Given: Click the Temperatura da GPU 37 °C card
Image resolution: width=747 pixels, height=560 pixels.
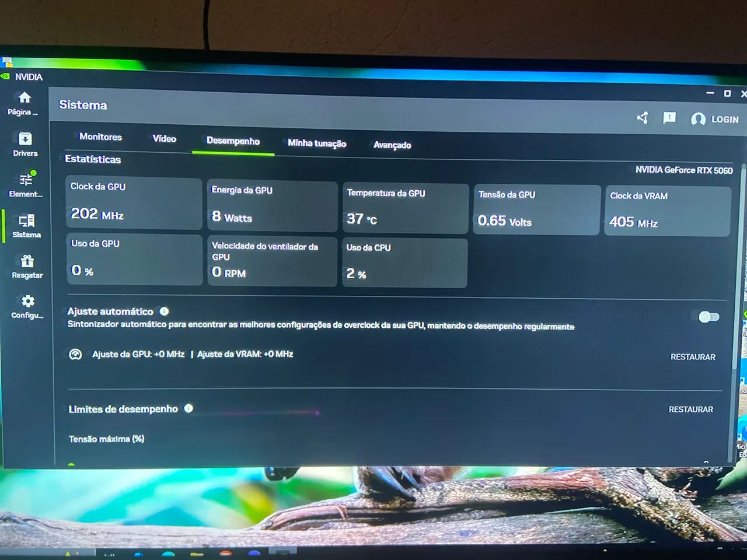Looking at the screenshot, I should click(x=406, y=208).
